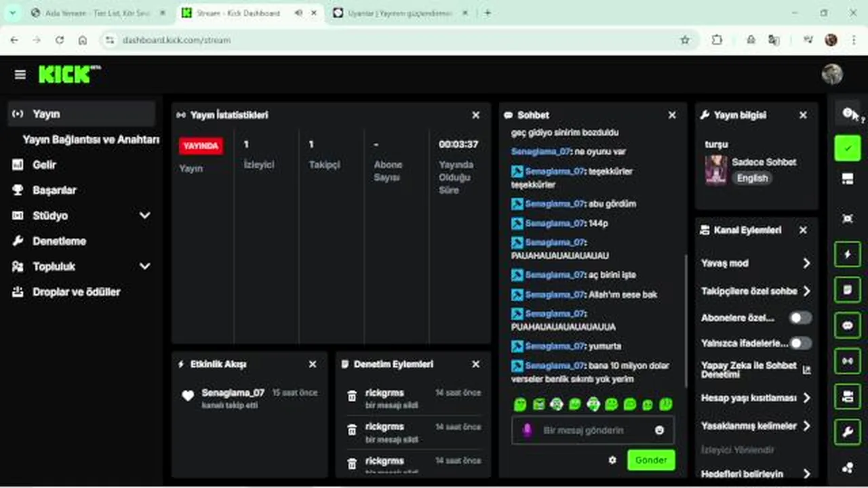Open the emoji picker in message box

click(x=659, y=430)
